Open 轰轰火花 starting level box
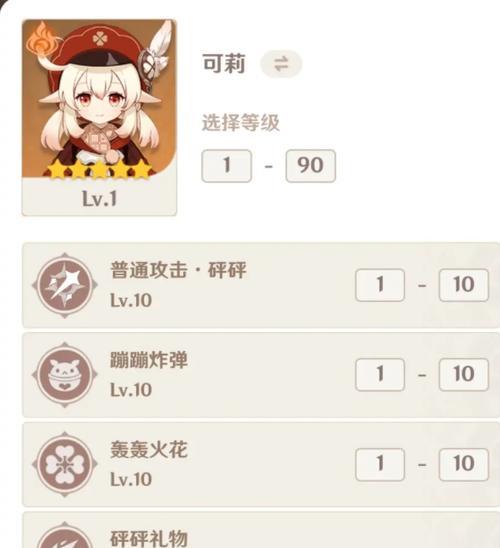 point(380,464)
